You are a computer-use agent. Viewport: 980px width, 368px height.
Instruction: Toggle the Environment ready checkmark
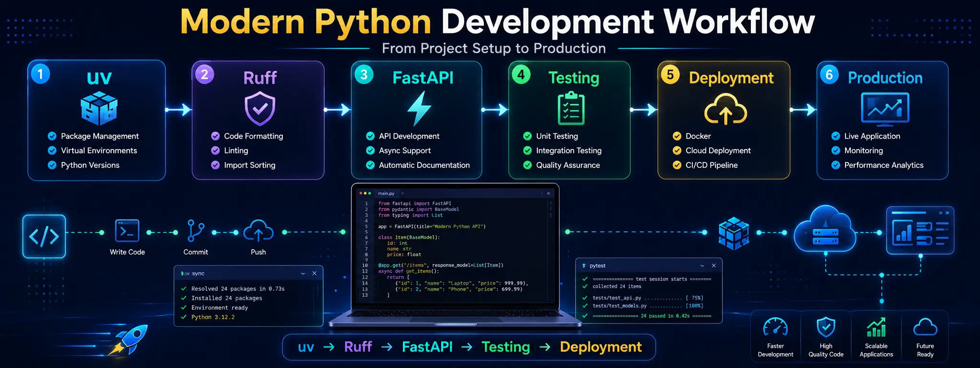click(184, 308)
